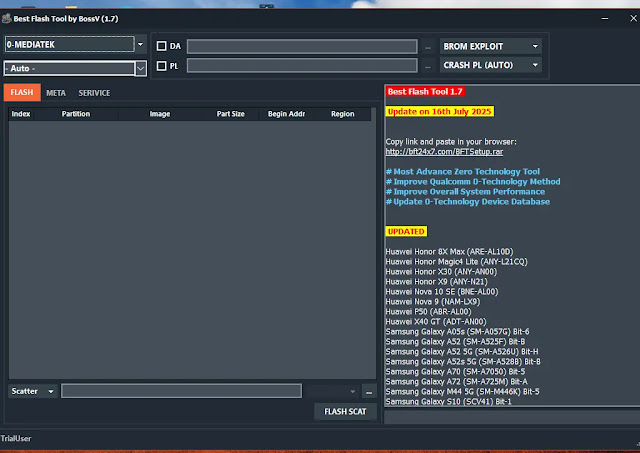This screenshot has height=453, width=640.
Task: Open the Auto model dropdown
Action: click(141, 69)
